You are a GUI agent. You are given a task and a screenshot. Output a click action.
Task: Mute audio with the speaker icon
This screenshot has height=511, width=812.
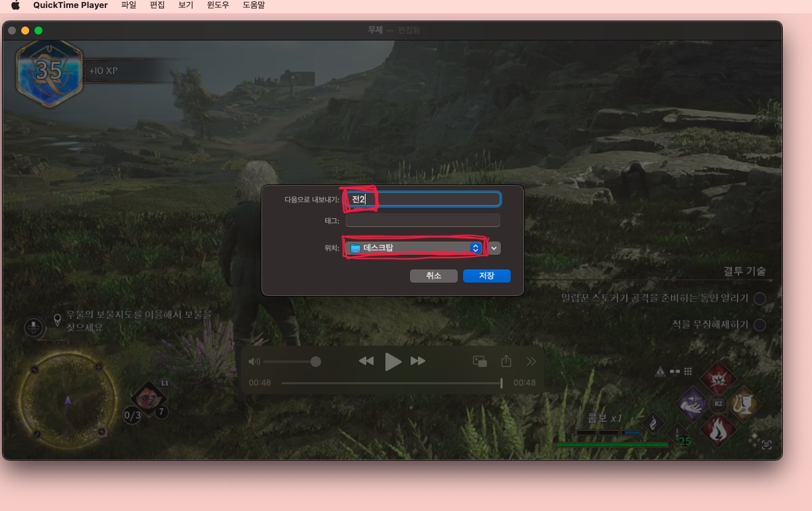[x=254, y=362]
